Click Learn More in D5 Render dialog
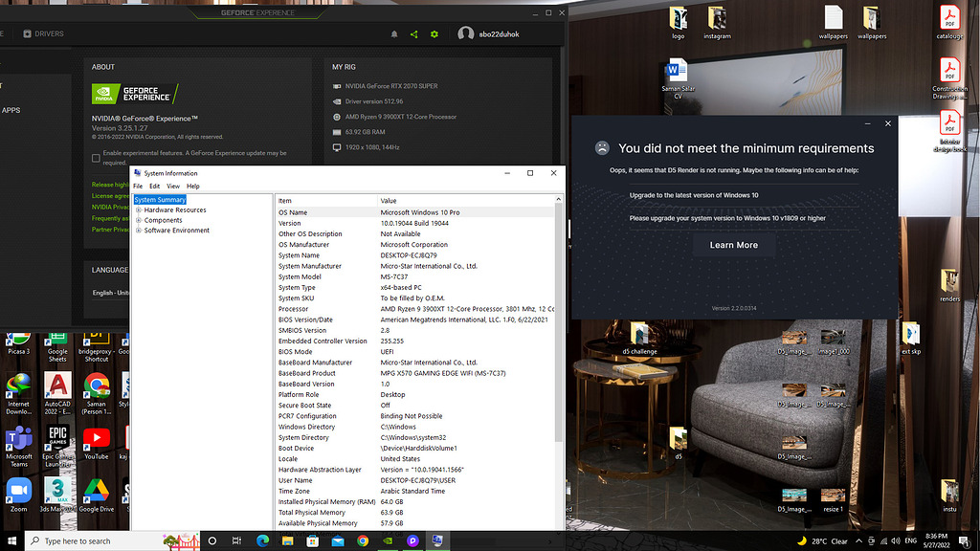The height and width of the screenshot is (551, 980). click(734, 245)
